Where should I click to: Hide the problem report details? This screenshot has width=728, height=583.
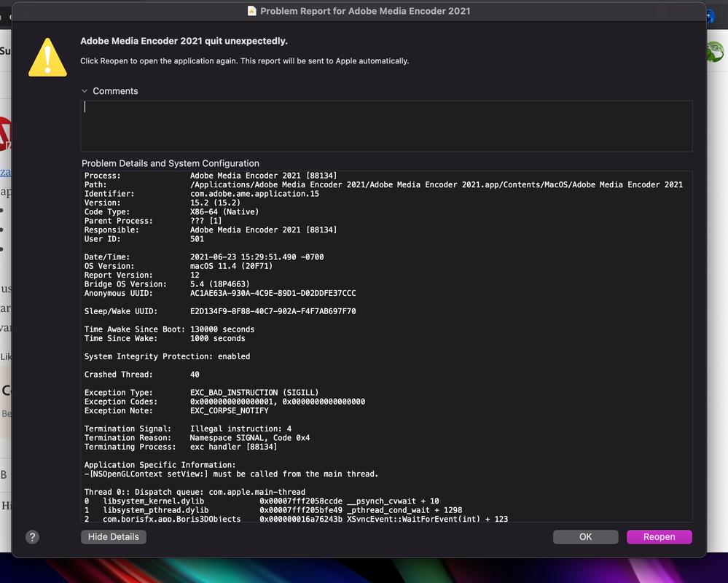113,536
